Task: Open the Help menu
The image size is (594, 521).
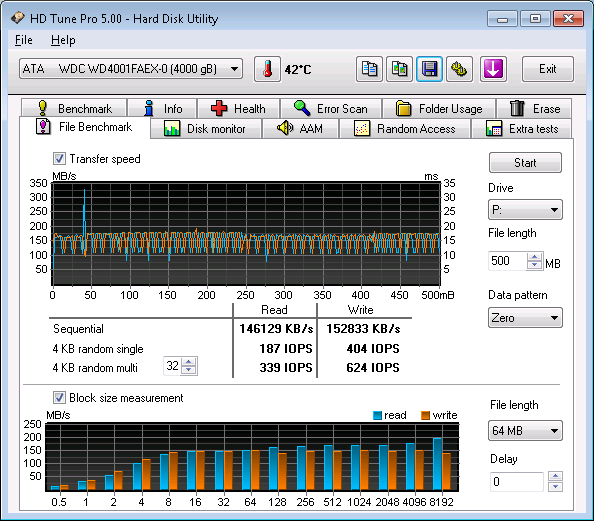Action: coord(63,40)
